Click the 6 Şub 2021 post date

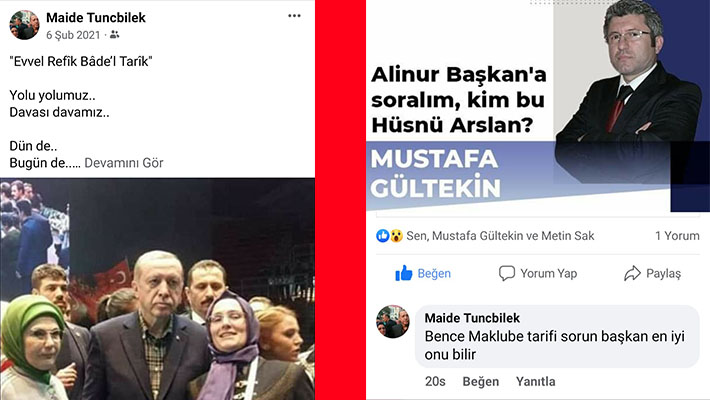coord(73,35)
